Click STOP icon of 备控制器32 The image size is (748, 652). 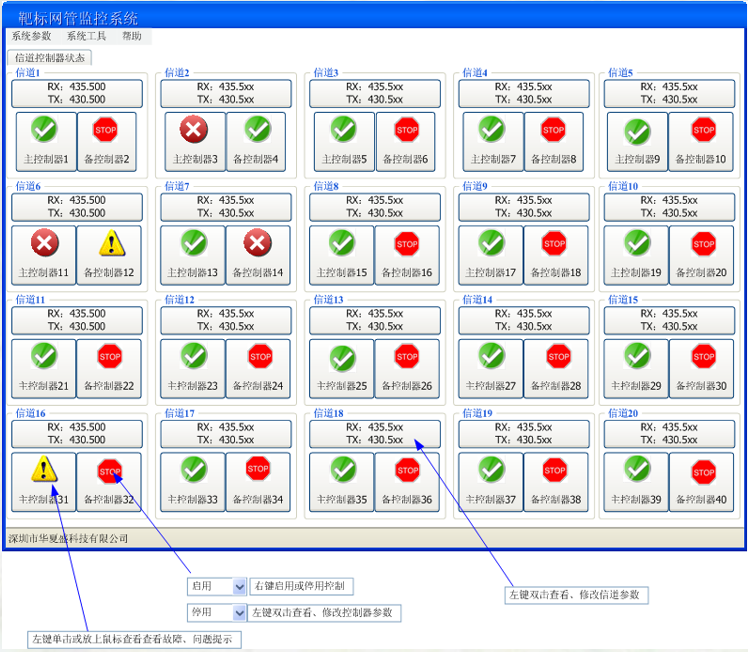point(110,470)
